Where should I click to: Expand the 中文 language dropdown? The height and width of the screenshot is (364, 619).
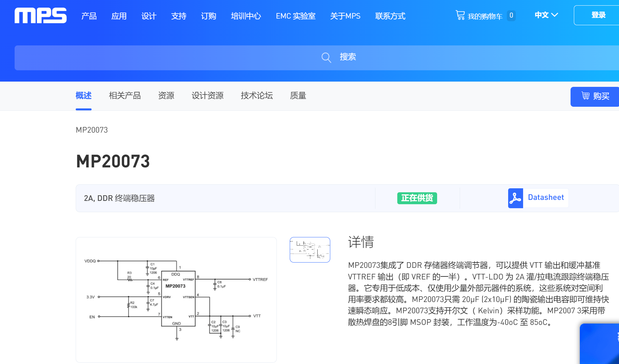546,15
